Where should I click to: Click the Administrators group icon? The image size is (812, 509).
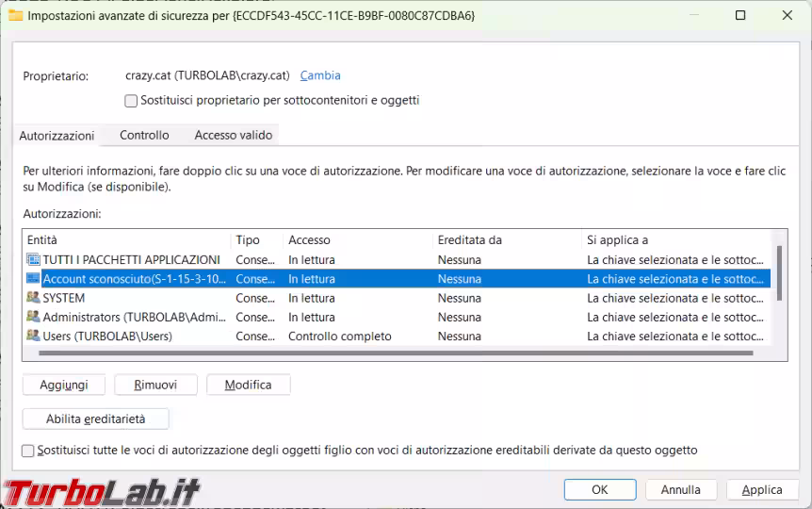33,318
